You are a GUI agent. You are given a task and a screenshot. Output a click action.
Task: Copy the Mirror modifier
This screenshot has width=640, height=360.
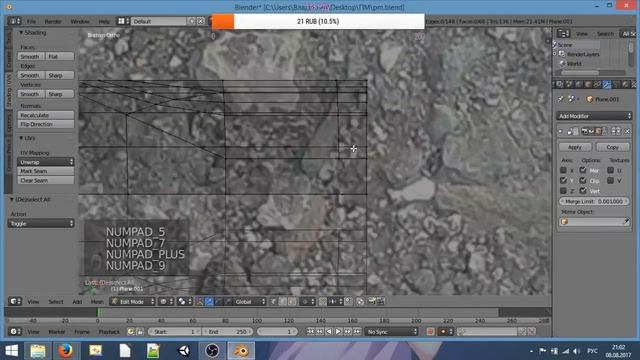click(x=612, y=147)
